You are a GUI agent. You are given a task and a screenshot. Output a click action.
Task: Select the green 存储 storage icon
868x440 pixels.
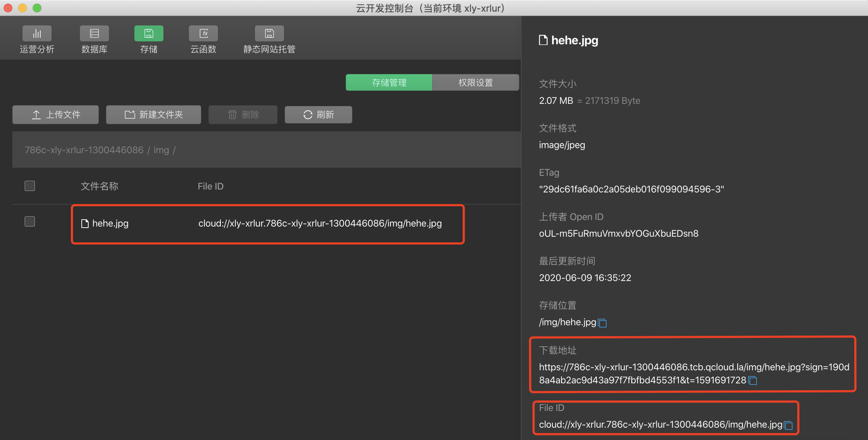click(x=149, y=34)
